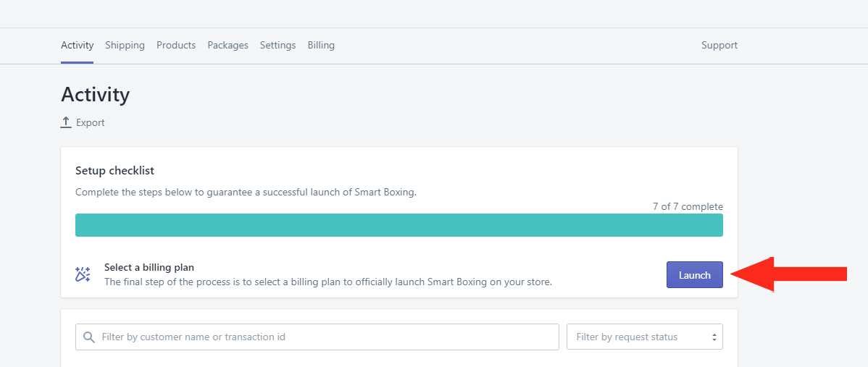The image size is (868, 367).
Task: Click the teal setup progress bar
Action: tap(399, 225)
